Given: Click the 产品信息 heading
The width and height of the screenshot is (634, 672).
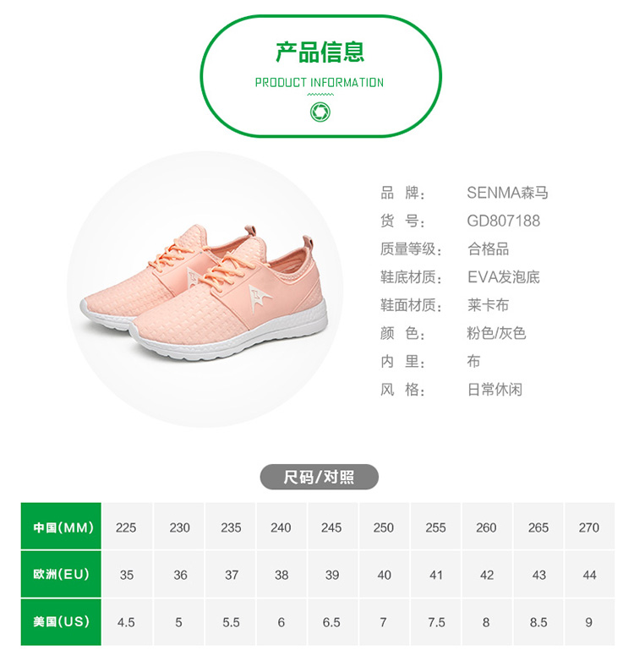Looking at the screenshot, I should pos(320,52).
